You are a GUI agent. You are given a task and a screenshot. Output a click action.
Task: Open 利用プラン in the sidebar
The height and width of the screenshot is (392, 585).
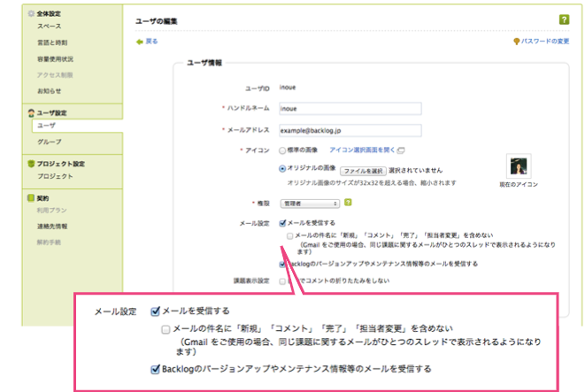pyautogui.click(x=52, y=211)
